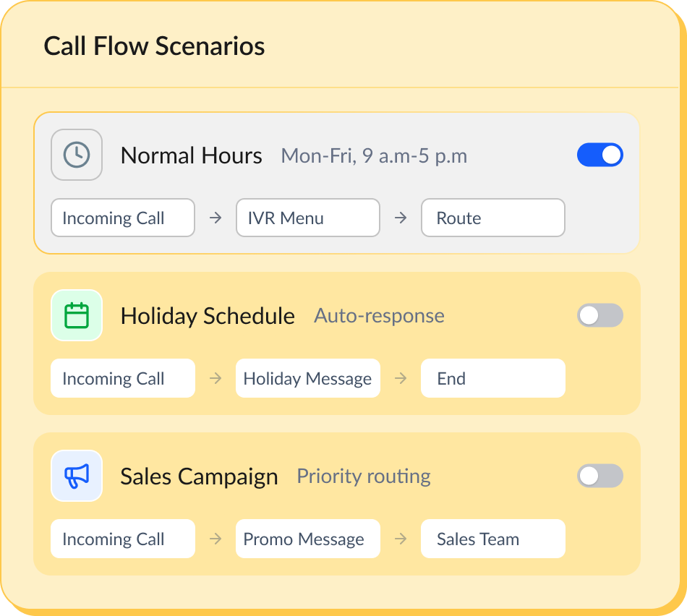Select Incoming Call in Sales Campaign flow
The width and height of the screenshot is (687, 616).
(x=122, y=539)
